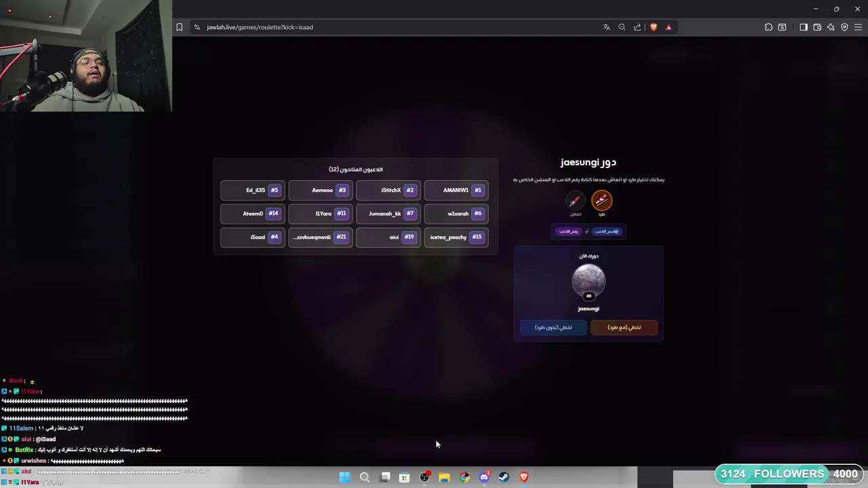868x488 pixels.
Task: Toggle the browser sidebar panel icon
Action: [804, 27]
